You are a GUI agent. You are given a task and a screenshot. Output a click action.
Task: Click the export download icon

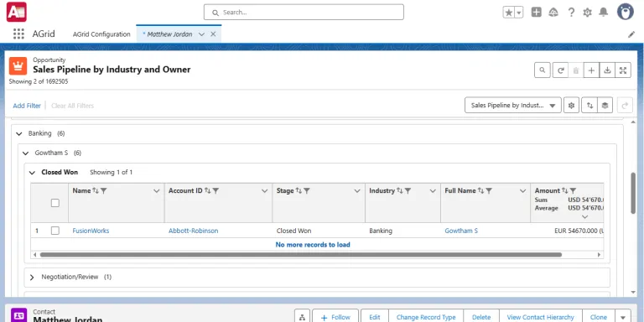(x=607, y=70)
